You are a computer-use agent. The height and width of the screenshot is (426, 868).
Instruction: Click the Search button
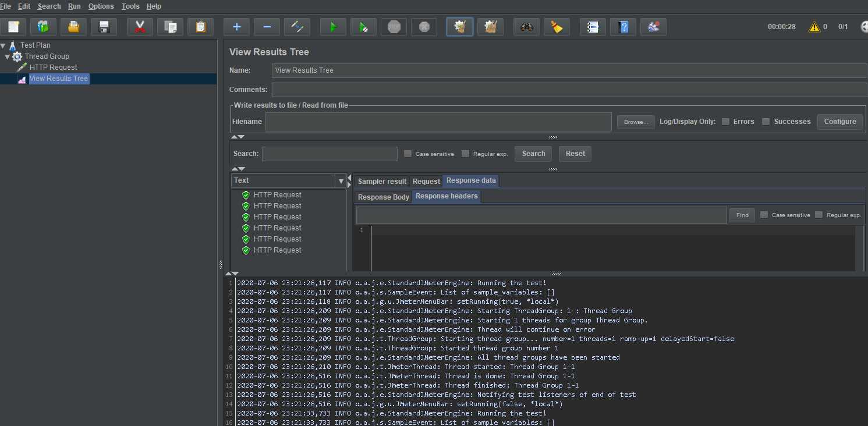pos(533,154)
